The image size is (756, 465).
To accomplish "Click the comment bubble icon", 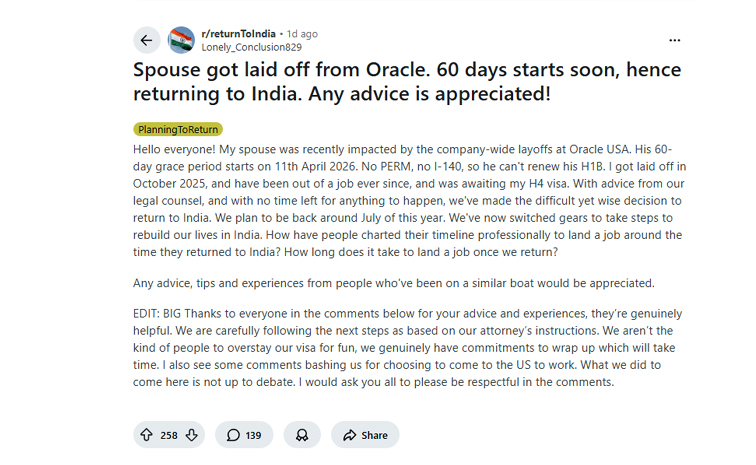I will click(233, 435).
